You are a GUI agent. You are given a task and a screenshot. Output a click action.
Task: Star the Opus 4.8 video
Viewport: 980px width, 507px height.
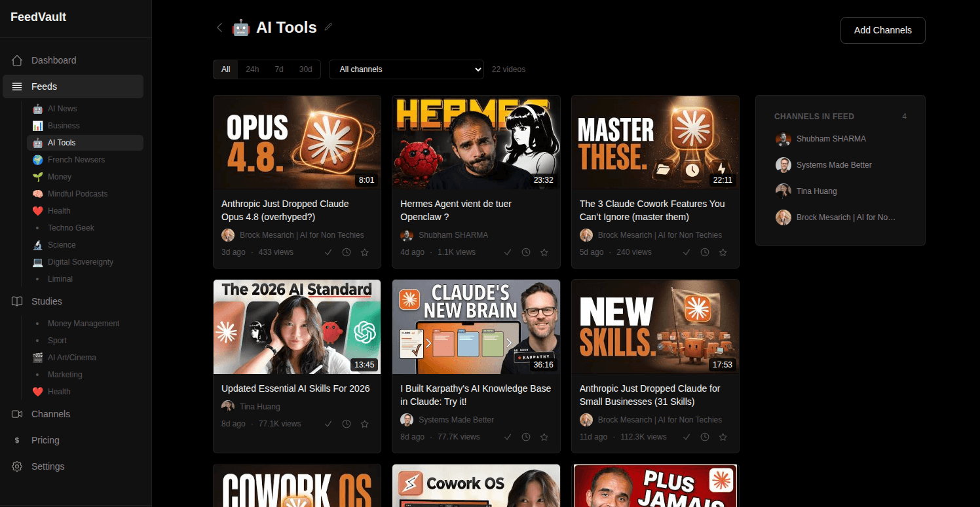pyautogui.click(x=365, y=252)
